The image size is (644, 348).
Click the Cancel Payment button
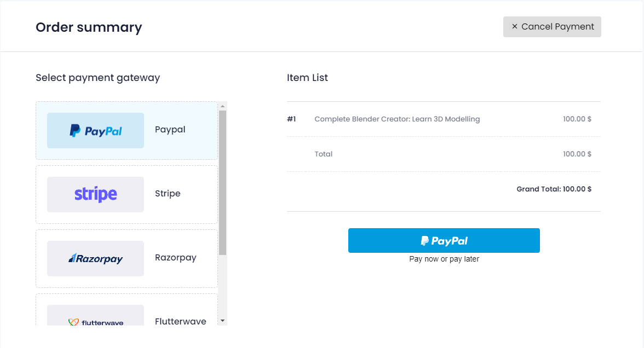tap(552, 27)
